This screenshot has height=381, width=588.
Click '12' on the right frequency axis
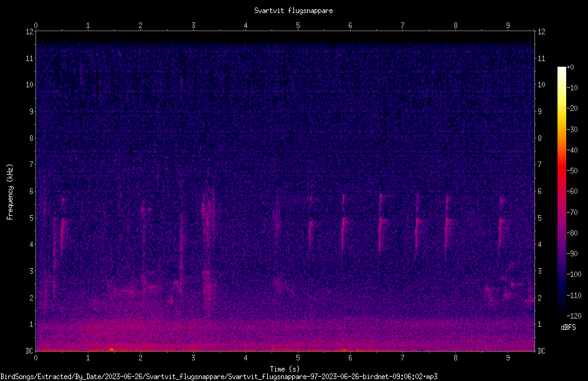[x=541, y=32]
